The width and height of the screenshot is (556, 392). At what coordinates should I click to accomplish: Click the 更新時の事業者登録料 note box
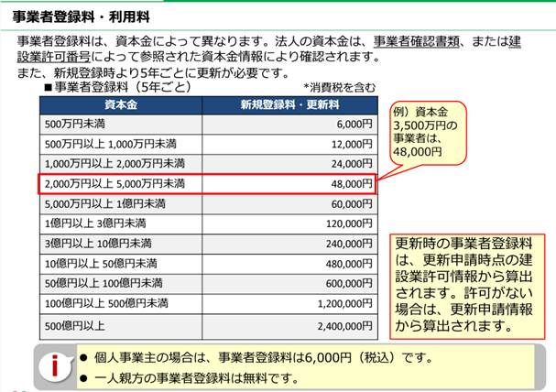click(467, 287)
